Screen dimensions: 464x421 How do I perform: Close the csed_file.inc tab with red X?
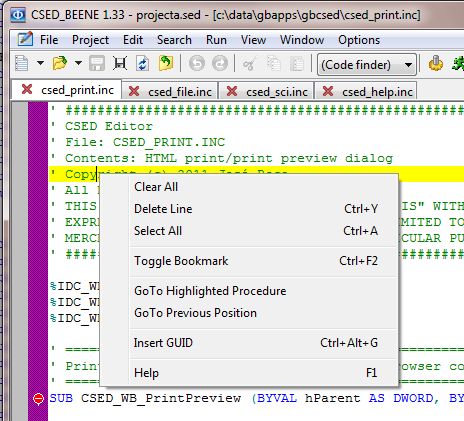[134, 91]
